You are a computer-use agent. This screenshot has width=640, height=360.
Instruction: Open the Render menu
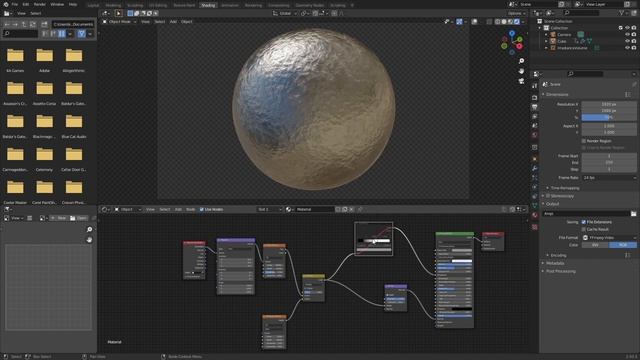(40, 4)
